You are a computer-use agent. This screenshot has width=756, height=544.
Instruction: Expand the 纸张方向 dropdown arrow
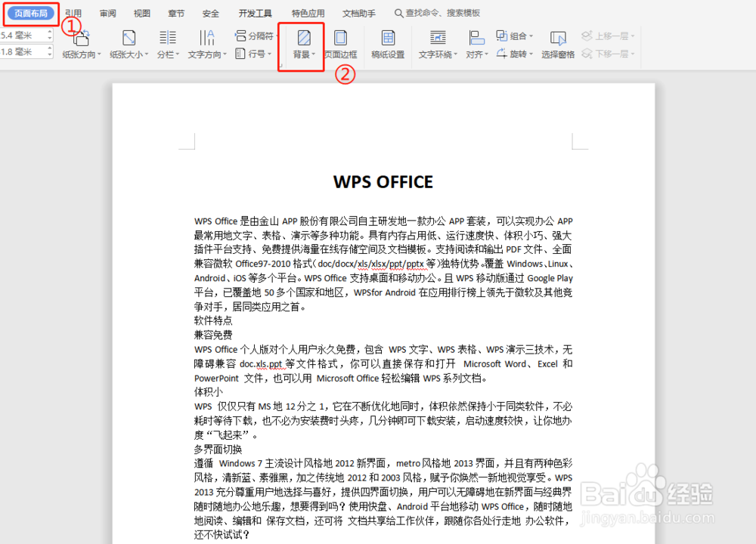point(99,54)
